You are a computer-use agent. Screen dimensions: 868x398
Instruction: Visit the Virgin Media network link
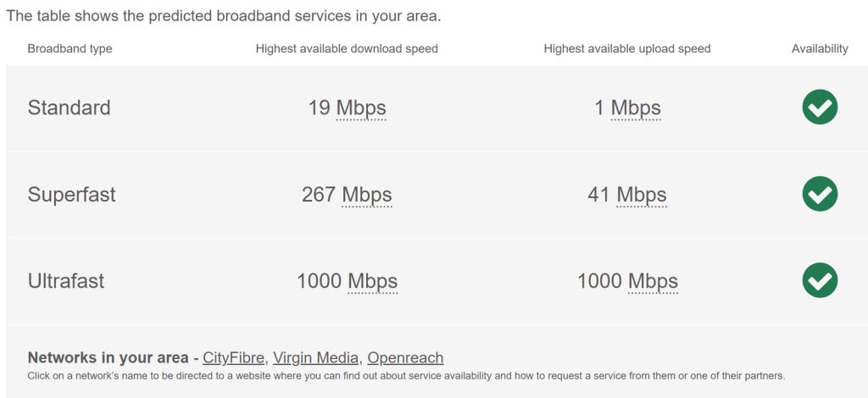tap(317, 357)
